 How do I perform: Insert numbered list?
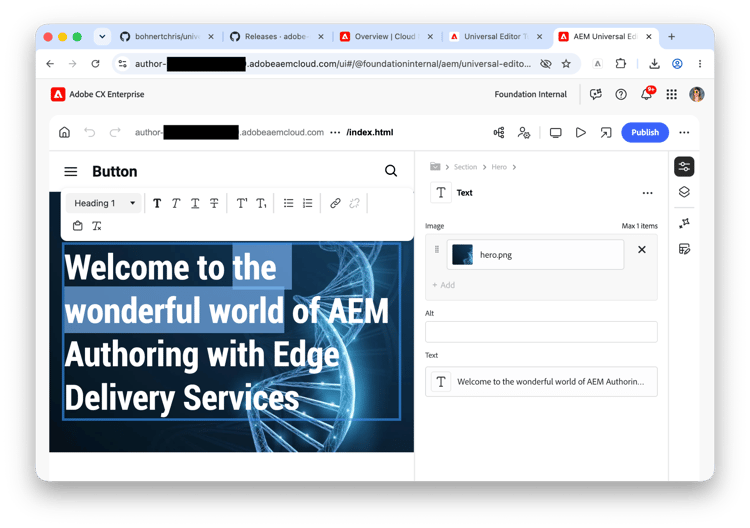click(x=308, y=203)
